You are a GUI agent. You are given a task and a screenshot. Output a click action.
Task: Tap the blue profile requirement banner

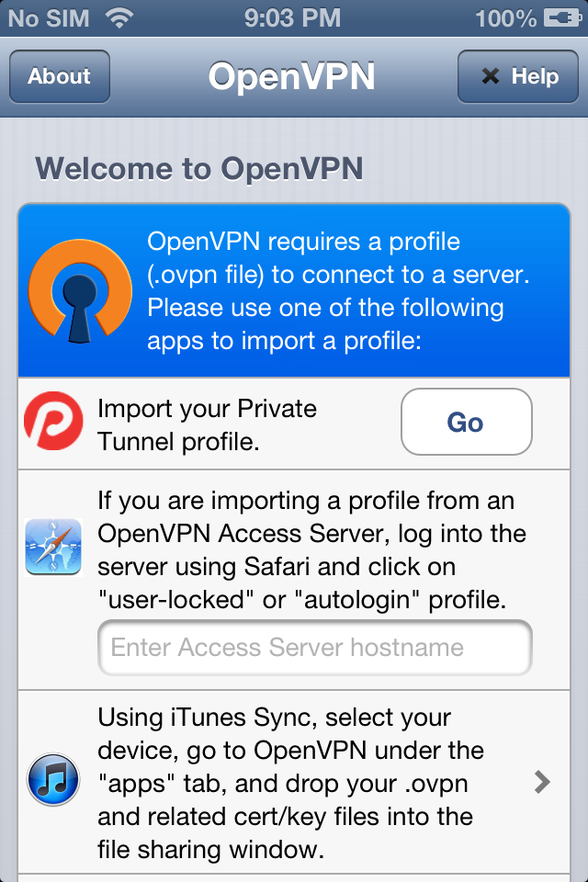[x=294, y=290]
